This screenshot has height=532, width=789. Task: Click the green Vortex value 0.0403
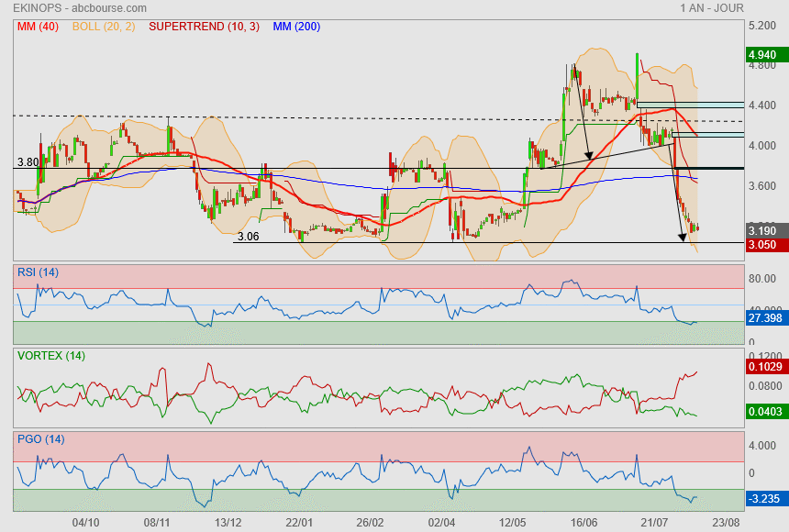[767, 412]
